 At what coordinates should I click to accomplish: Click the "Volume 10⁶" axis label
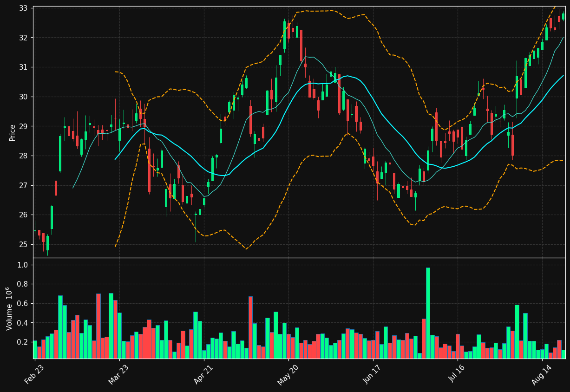click(9, 309)
